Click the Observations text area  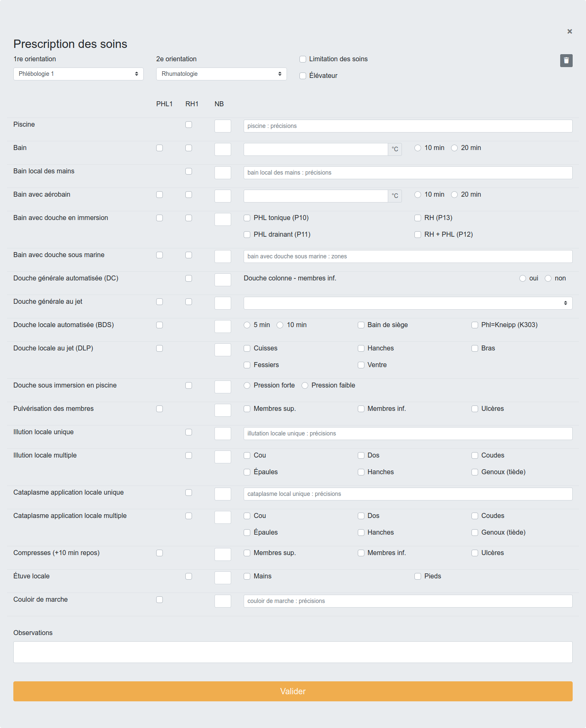293,652
